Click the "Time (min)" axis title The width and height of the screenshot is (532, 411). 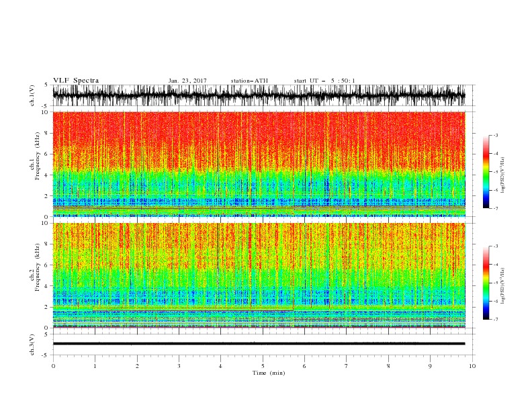(269, 373)
